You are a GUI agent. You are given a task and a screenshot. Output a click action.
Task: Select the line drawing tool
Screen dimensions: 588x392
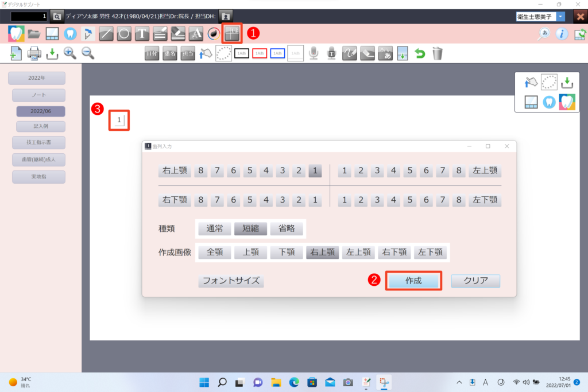106,34
